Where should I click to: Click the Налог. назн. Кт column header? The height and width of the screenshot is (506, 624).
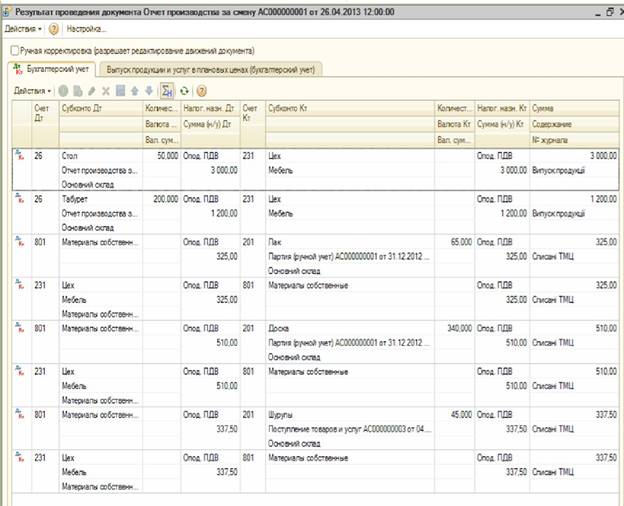(x=502, y=109)
